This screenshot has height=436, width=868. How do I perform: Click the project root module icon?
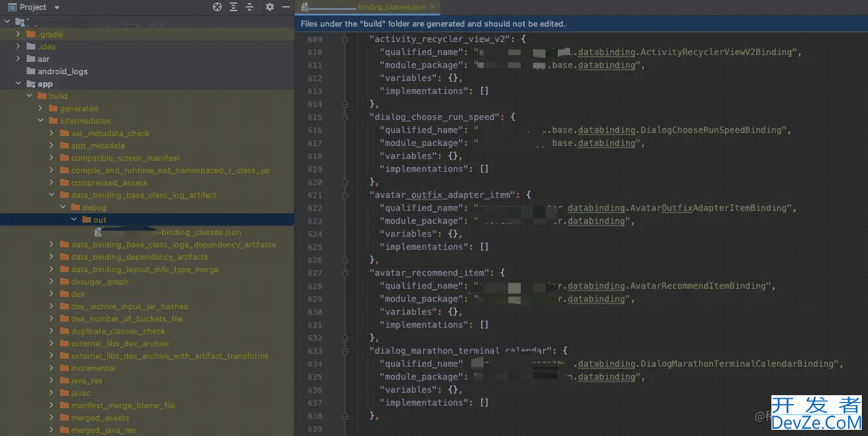[x=20, y=22]
